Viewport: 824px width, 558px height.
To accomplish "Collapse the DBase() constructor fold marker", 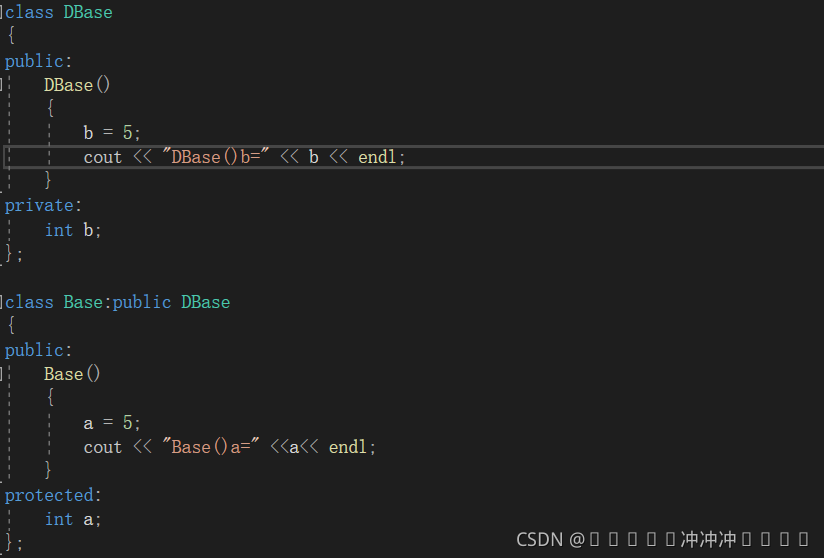I will coord(2,85).
